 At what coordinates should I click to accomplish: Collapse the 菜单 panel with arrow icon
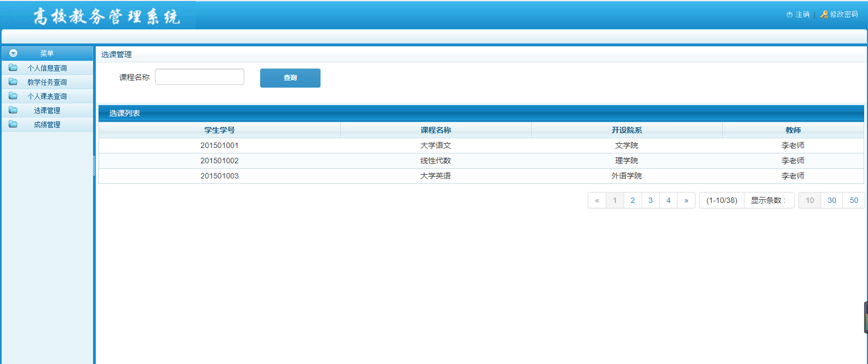(14, 53)
